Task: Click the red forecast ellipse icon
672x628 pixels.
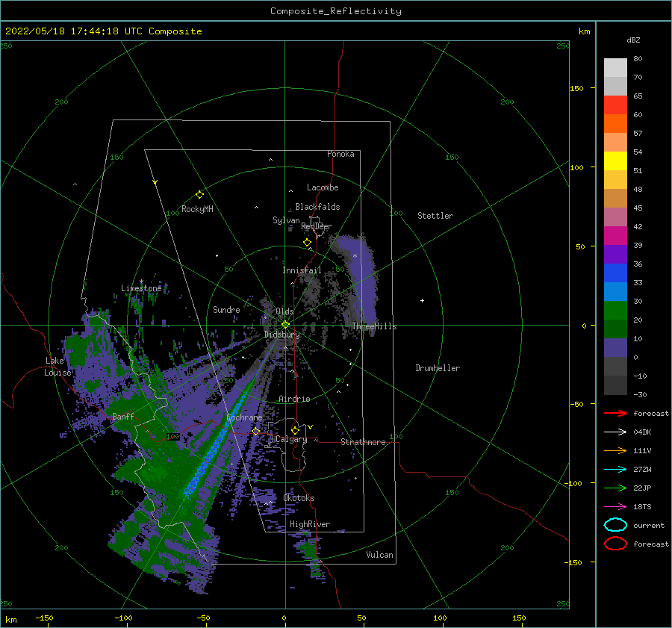Action: (615, 544)
